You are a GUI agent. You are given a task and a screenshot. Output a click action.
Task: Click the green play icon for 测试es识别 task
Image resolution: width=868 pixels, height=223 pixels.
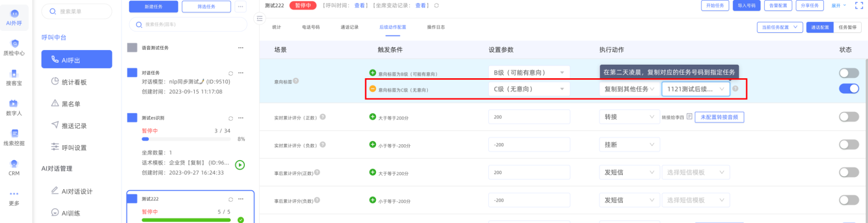(240, 165)
